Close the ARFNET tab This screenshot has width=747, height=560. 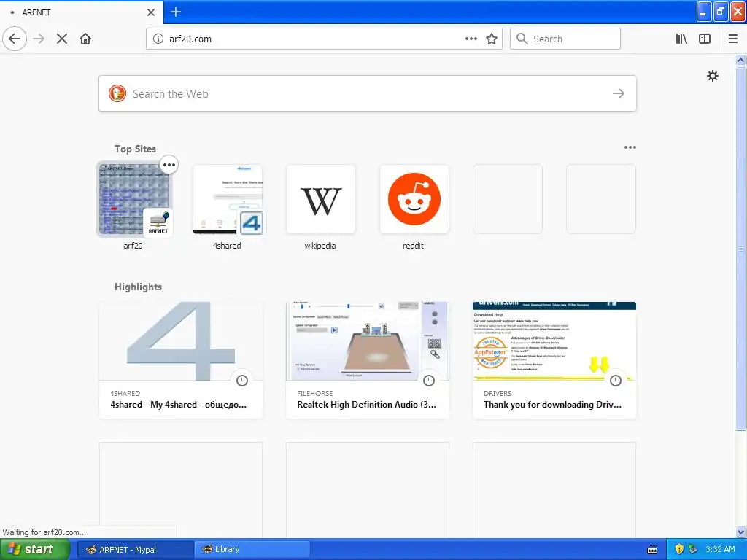151,12
